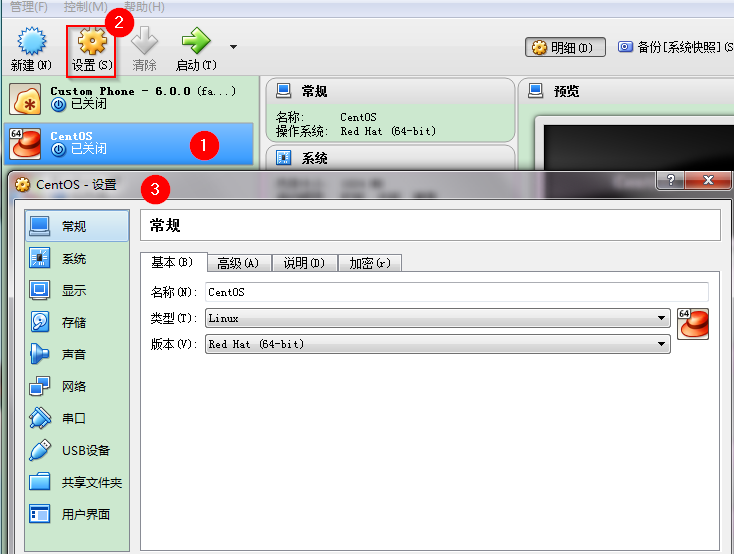Select the Network (网络) settings category

coord(76,387)
